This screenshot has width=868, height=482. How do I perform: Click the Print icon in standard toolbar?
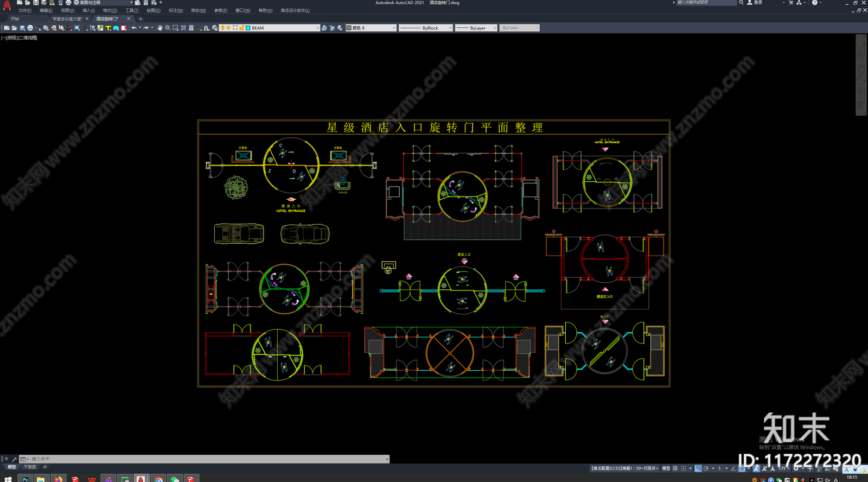click(x=30, y=28)
